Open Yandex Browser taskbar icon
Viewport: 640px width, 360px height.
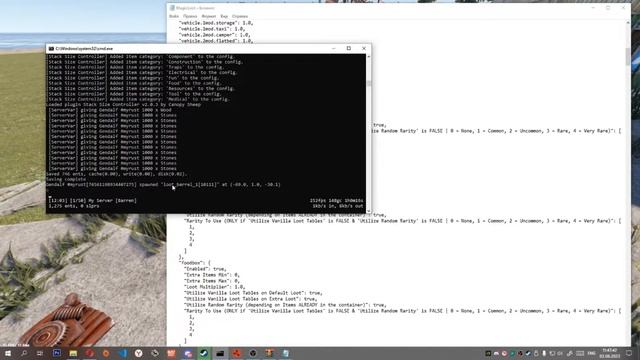tap(139, 353)
